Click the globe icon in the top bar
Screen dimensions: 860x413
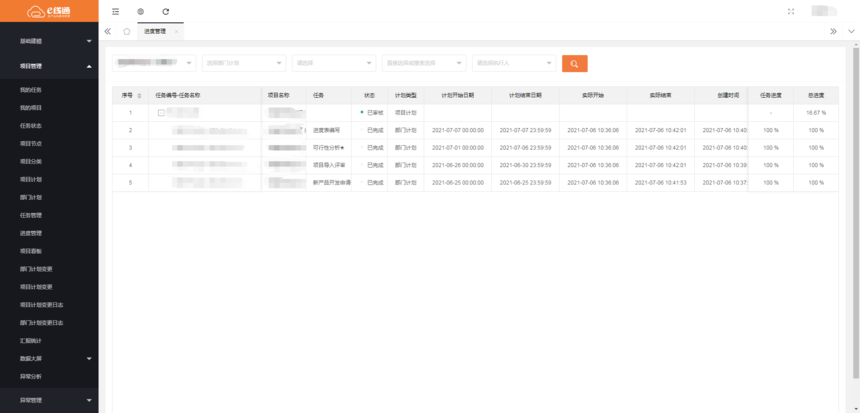tap(140, 11)
